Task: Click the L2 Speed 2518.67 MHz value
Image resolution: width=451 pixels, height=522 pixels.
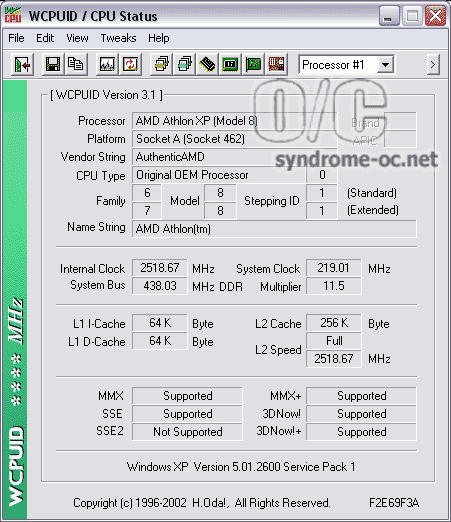Action: click(x=334, y=359)
